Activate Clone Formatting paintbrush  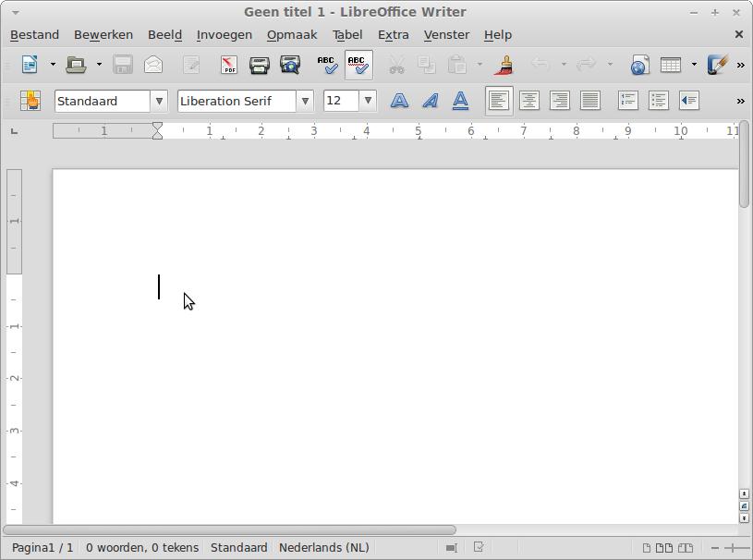coord(504,65)
